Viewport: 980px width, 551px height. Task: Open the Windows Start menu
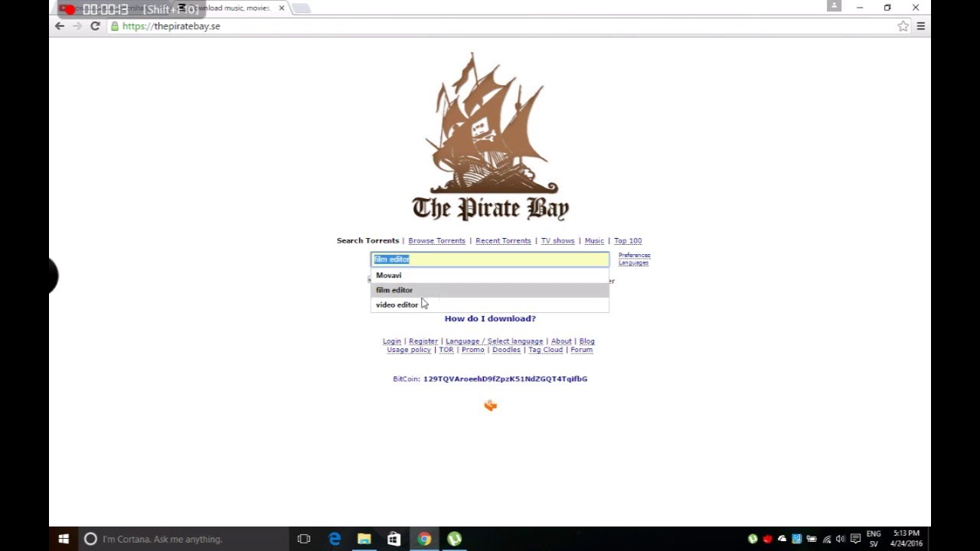pyautogui.click(x=64, y=539)
